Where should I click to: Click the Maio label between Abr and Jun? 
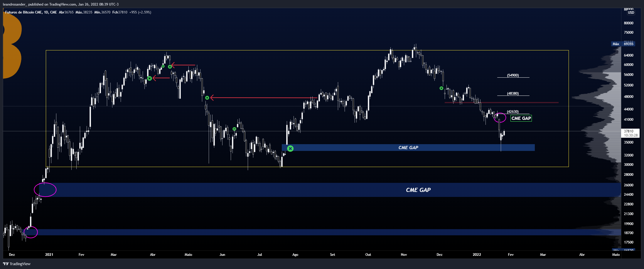click(188, 255)
